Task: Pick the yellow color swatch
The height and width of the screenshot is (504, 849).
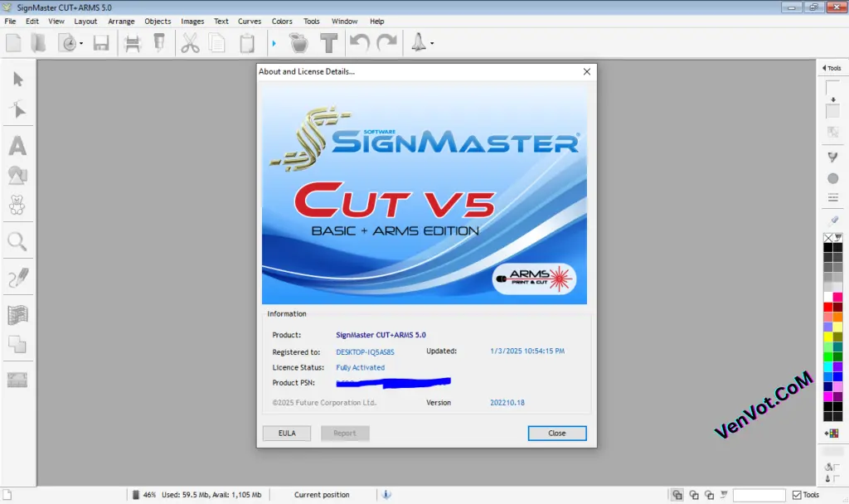Action: [828, 337]
